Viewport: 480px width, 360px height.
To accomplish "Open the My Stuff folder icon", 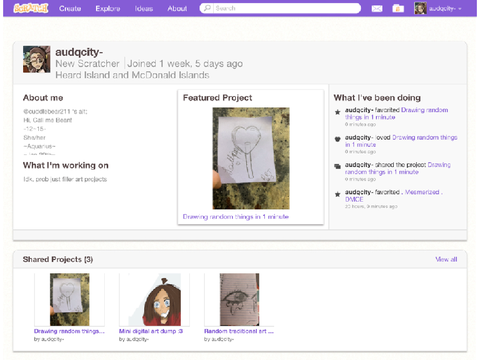I will point(398,8).
